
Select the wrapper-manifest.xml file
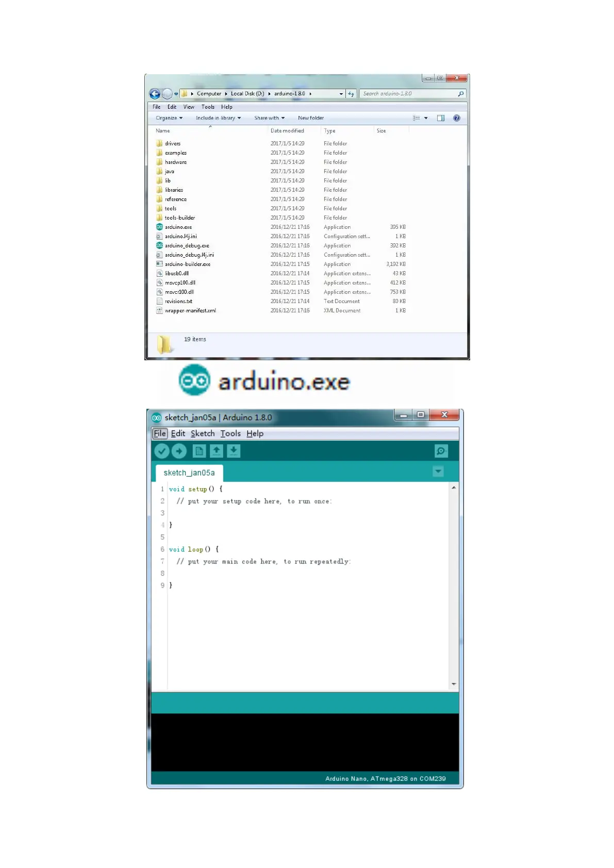point(190,310)
